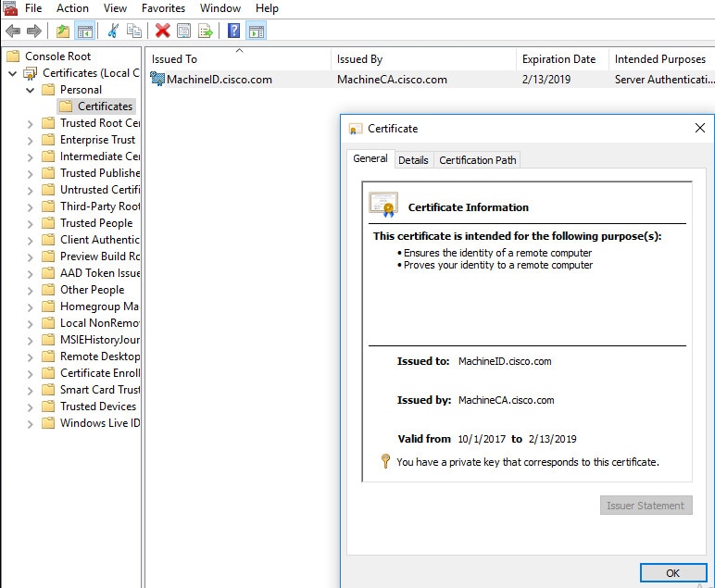
Task: Expand the Homegroup Machine Certificates node
Action: [x=30, y=307]
